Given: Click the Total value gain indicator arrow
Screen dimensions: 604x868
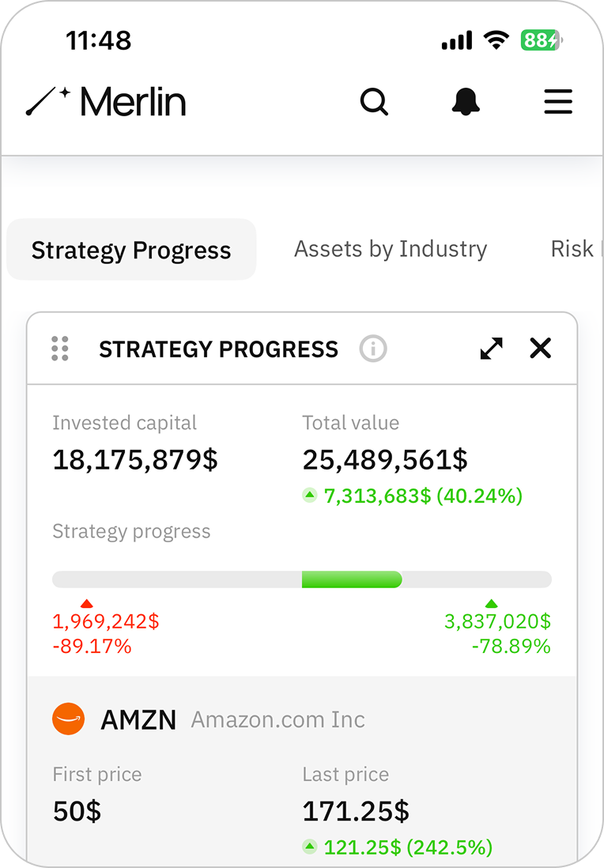Looking at the screenshot, I should click(x=310, y=496).
